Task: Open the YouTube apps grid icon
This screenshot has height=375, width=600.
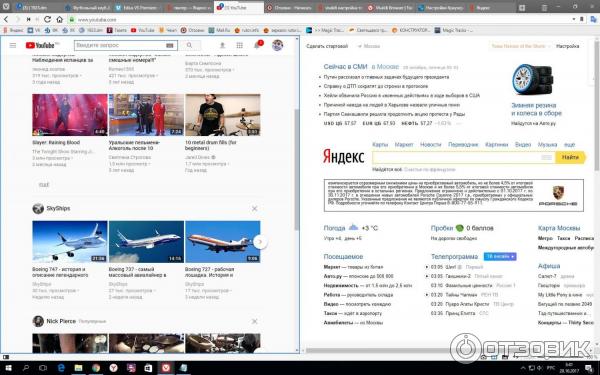Action: click(x=240, y=45)
